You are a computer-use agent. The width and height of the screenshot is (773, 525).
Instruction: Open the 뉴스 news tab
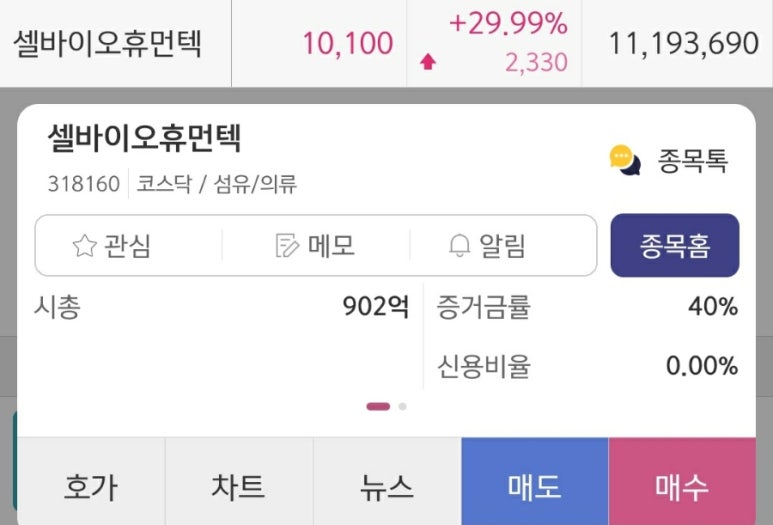tap(387, 487)
